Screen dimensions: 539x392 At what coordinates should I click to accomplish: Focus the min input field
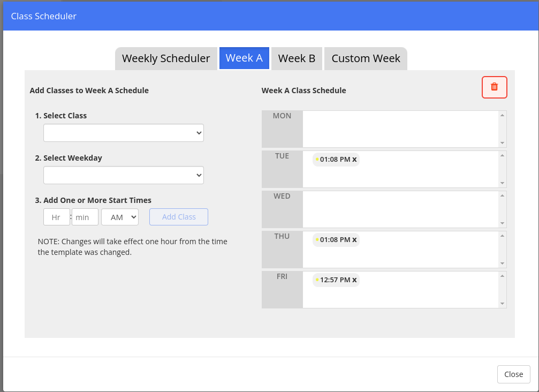[x=85, y=217]
